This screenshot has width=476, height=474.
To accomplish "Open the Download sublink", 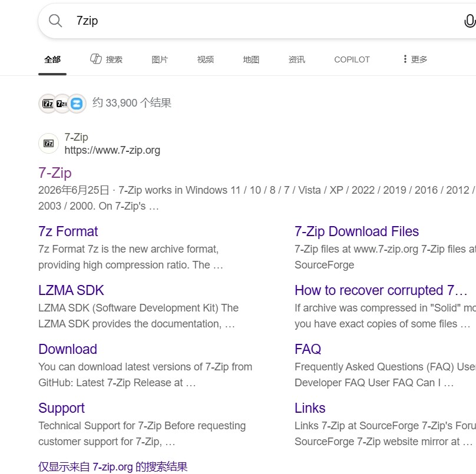I will (68, 349).
